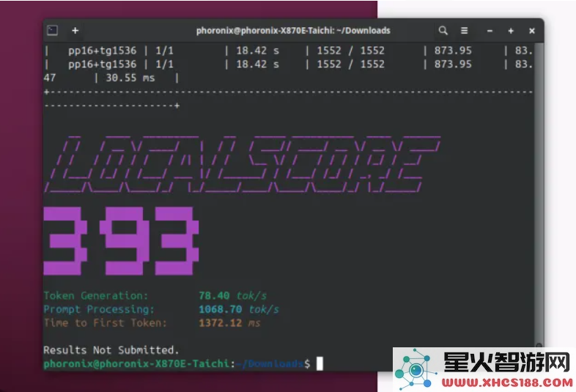Click the 1372.12 ms value
The image size is (576, 392).
coord(229,323)
